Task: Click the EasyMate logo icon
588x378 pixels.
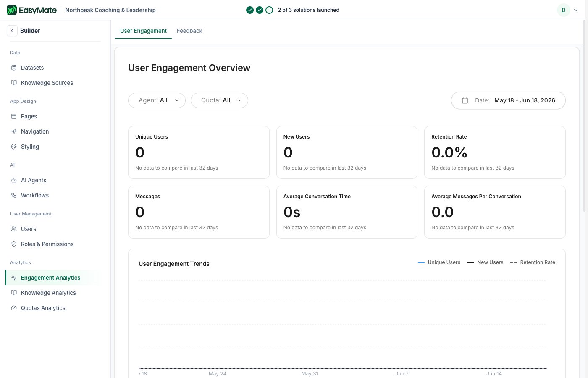Action: (12, 10)
